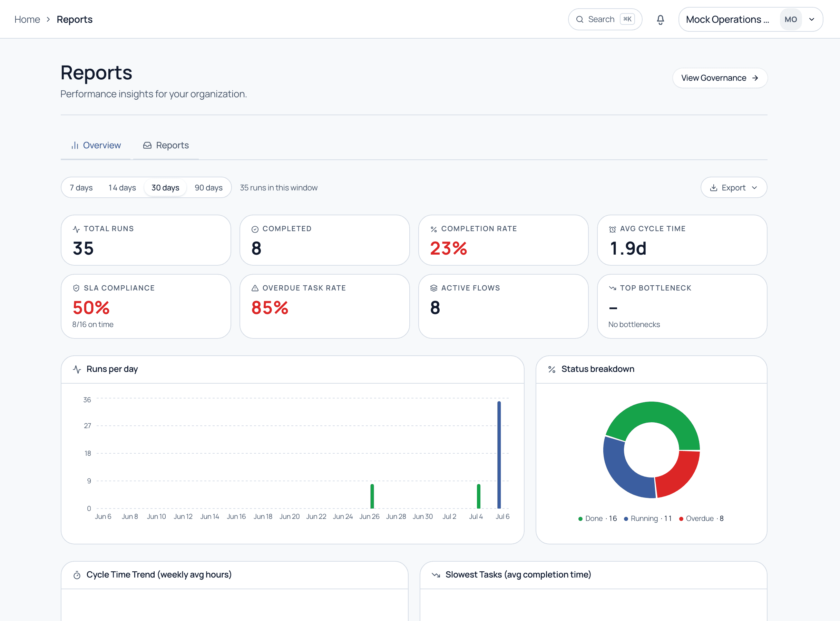The image size is (840, 621).
Task: Click the Cycle Time Trend stopwatch icon
Action: [77, 575]
